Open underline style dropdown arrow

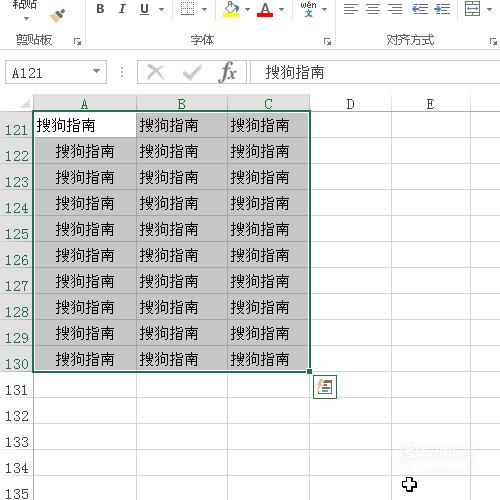(x=162, y=9)
